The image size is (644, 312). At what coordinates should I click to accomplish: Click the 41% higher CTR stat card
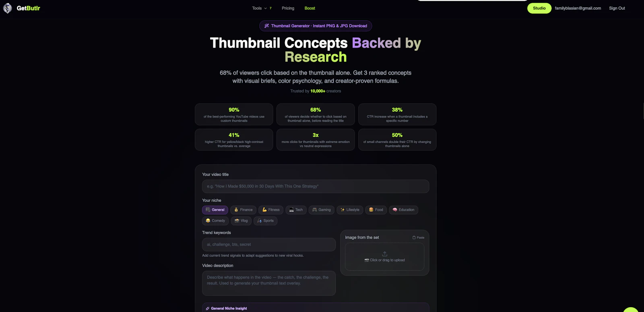(234, 139)
